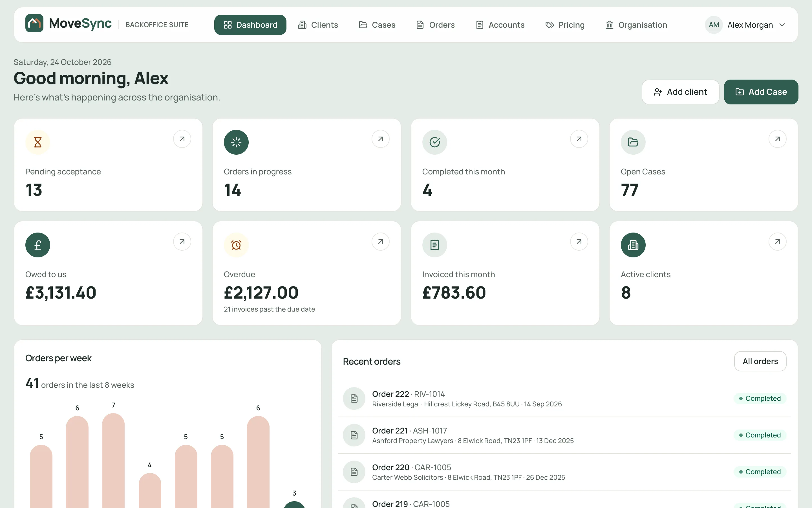Click the Open Cases folder icon
812x508 pixels.
[633, 142]
